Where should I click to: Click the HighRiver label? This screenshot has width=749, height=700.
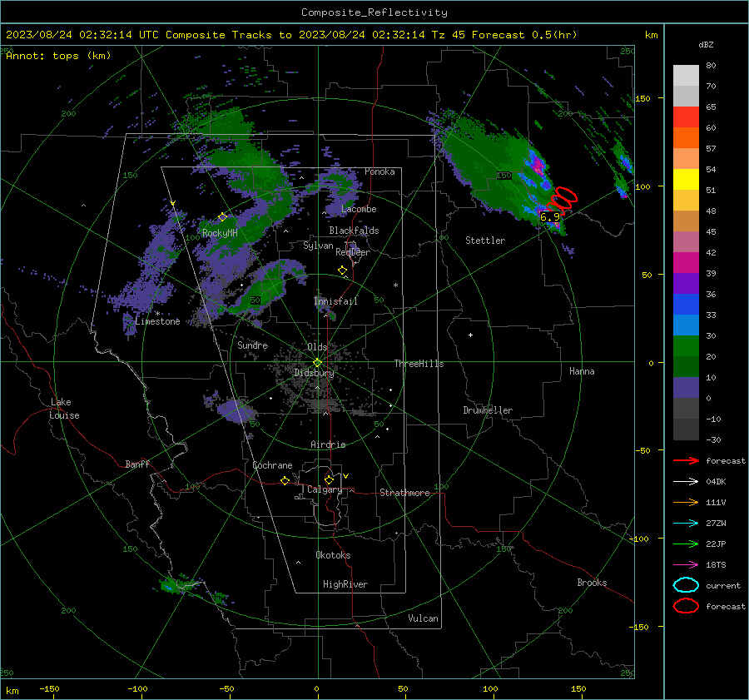tap(345, 584)
